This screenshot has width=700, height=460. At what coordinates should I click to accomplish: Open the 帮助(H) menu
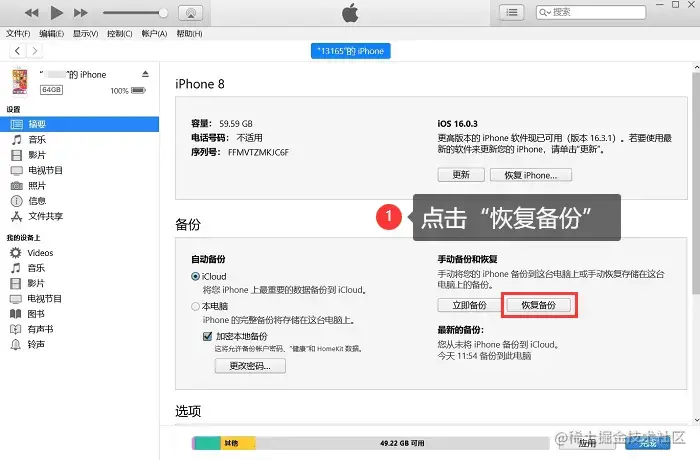coord(189,34)
